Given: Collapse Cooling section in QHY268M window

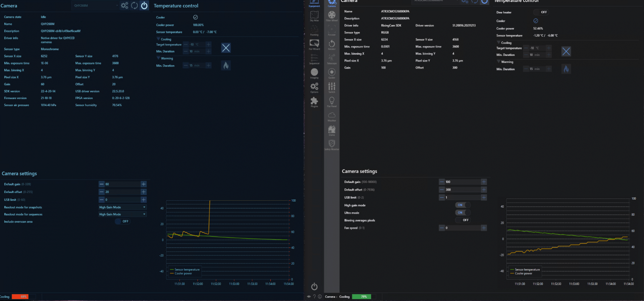Looking at the screenshot, I should coord(158,39).
